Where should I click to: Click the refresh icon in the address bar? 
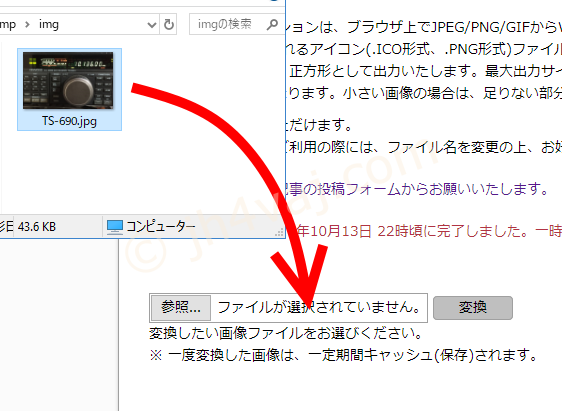169,24
